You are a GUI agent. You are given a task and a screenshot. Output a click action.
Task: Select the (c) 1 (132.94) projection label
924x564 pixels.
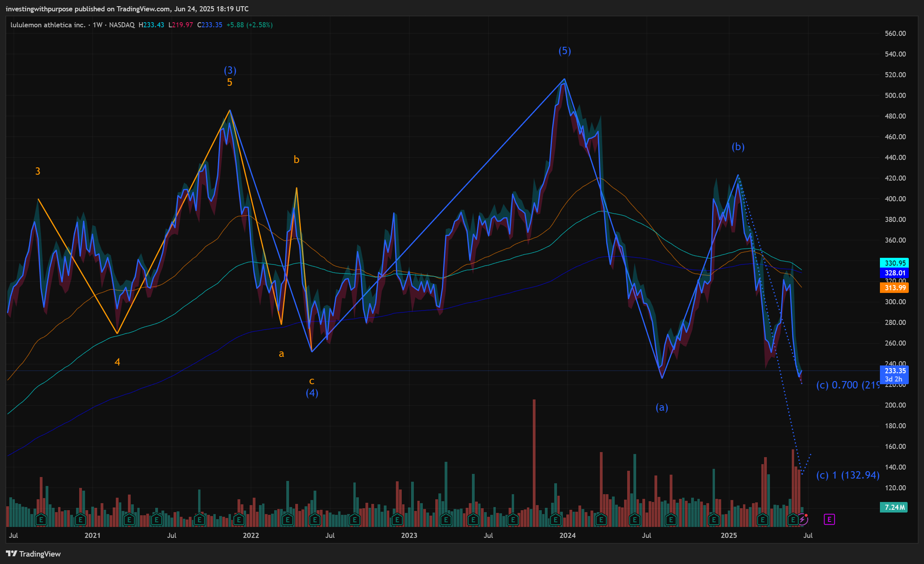point(848,475)
